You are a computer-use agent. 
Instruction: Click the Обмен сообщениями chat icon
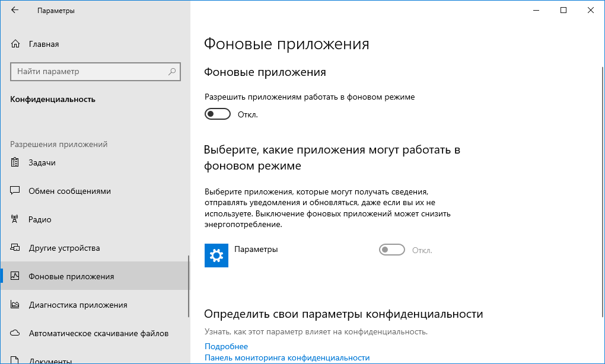point(15,190)
